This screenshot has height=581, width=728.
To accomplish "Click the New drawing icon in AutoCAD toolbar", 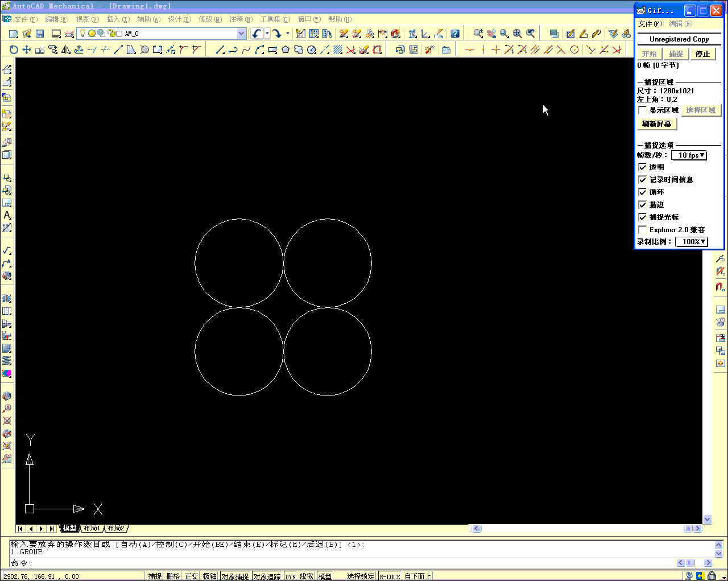I will coord(14,34).
